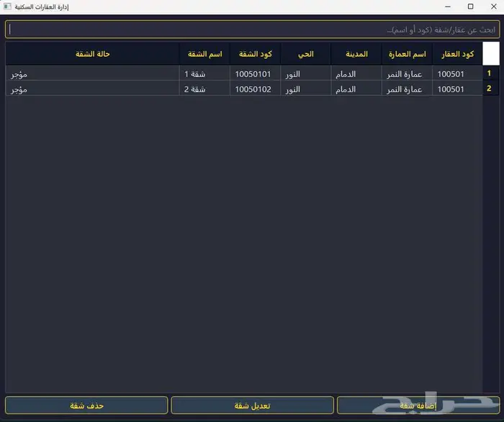
Task: Click the اسم الشقة column header
Action: [204, 54]
